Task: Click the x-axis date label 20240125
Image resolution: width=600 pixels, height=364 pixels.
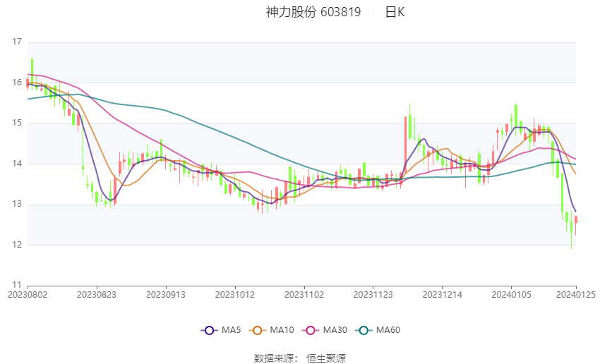Action: coord(576,295)
